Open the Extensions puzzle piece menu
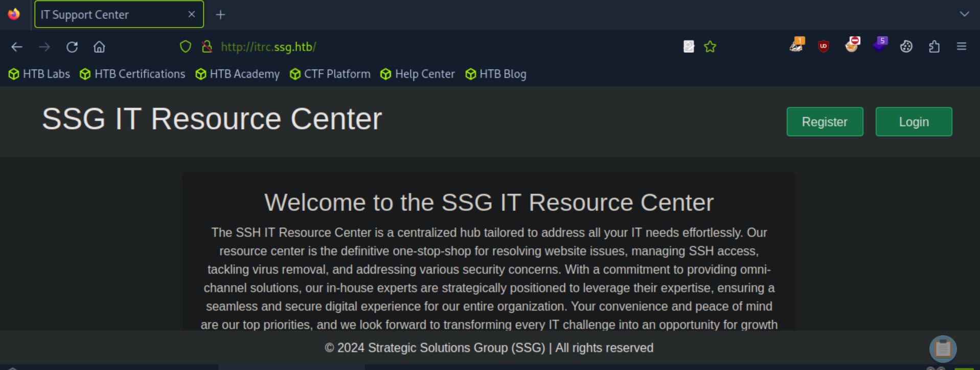Image resolution: width=980 pixels, height=370 pixels. [934, 47]
